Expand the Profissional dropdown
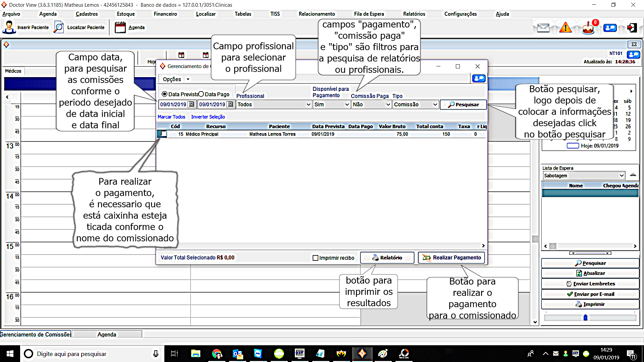 (308, 105)
